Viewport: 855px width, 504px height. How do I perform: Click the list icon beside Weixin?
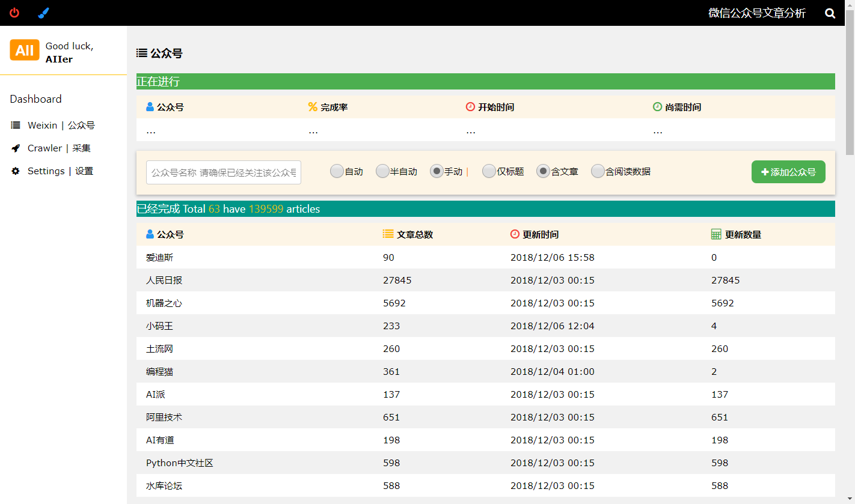tap(16, 126)
